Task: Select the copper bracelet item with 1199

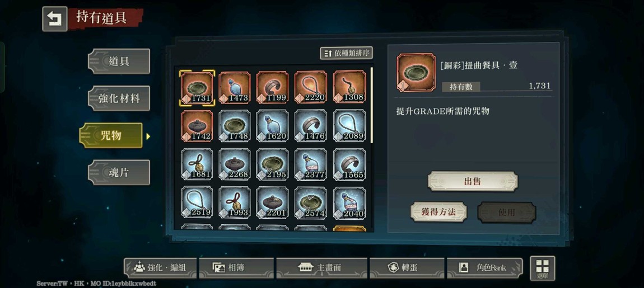Action: coord(272,87)
